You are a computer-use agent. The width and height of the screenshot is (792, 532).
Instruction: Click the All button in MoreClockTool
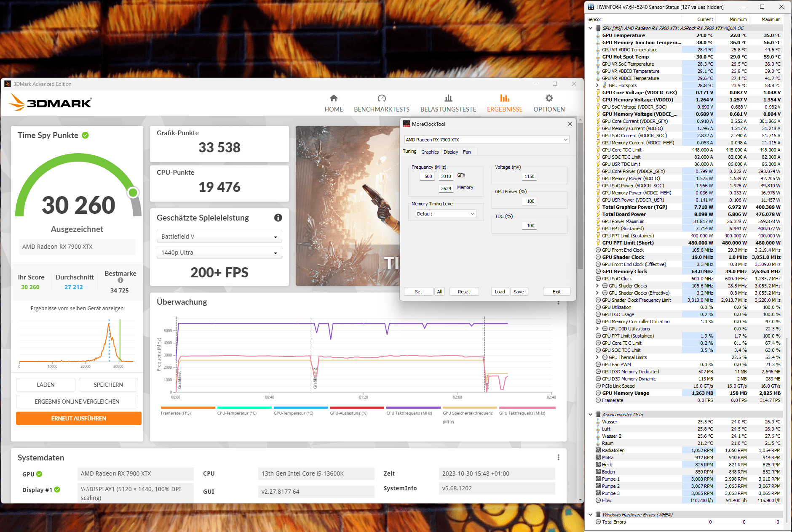point(439,292)
